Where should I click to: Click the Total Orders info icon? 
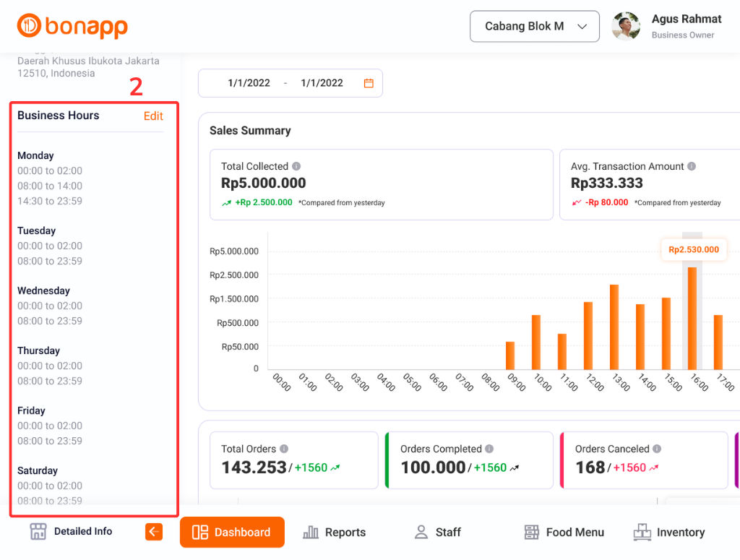(284, 449)
